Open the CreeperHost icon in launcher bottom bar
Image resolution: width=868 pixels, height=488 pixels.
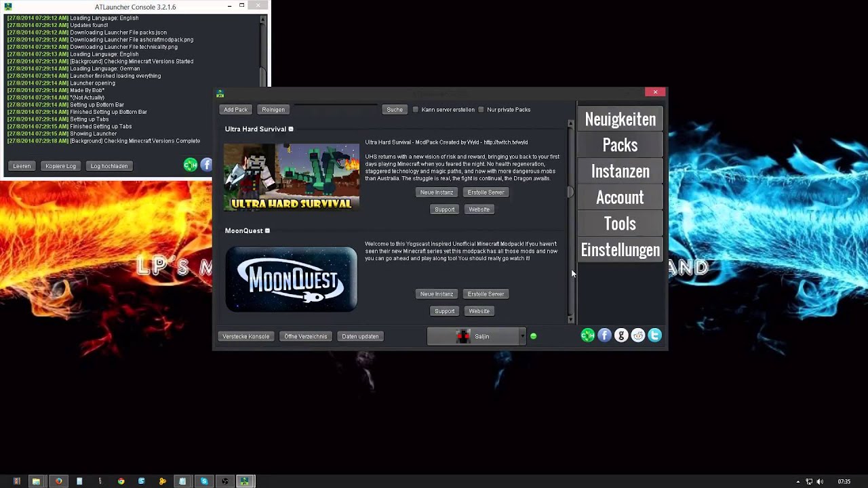(588, 335)
